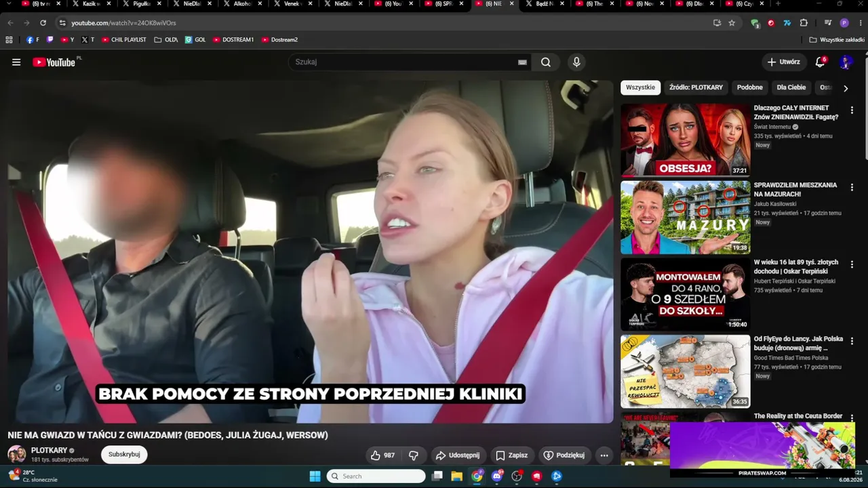Open Chrome profile avatar
This screenshot has width=868, height=488.
844,23
